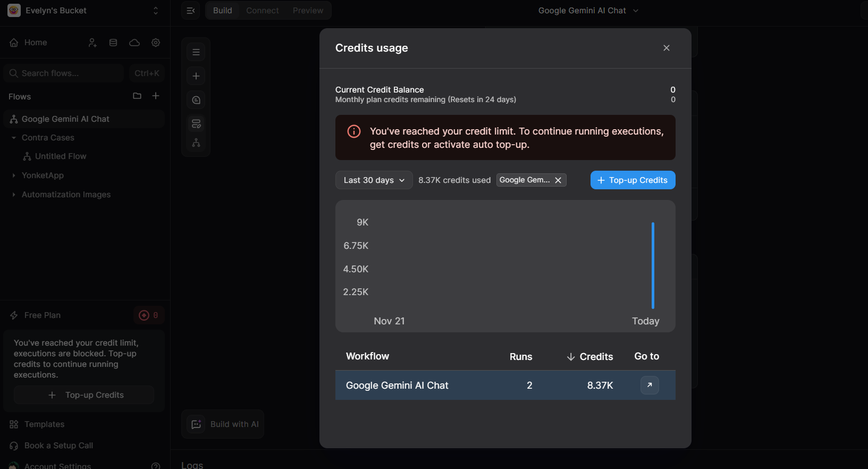Collapse the Contra Cases folder
Image resolution: width=868 pixels, height=469 pixels.
(x=14, y=138)
